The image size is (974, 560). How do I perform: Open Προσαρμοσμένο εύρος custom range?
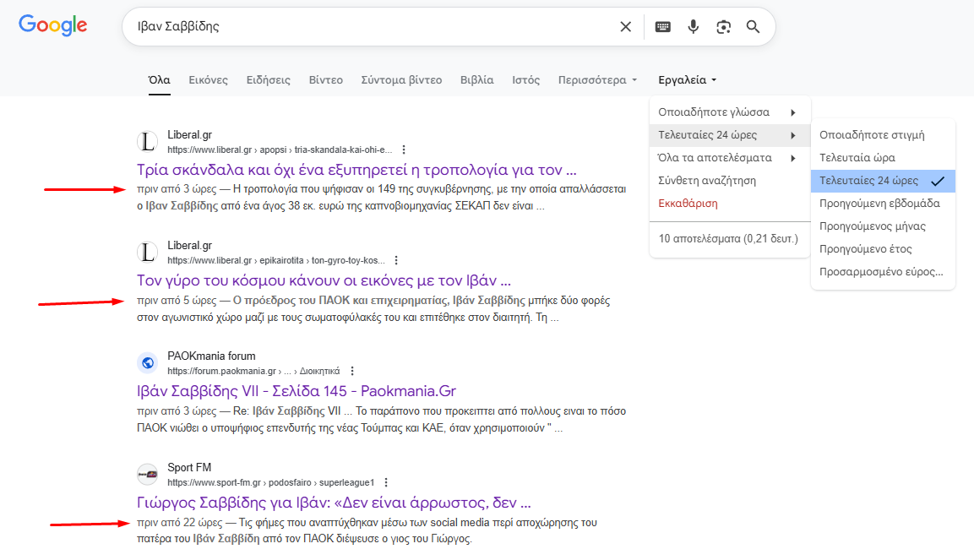coord(883,272)
